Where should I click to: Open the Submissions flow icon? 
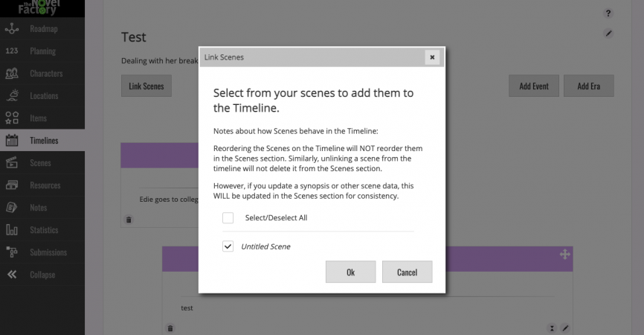click(12, 252)
